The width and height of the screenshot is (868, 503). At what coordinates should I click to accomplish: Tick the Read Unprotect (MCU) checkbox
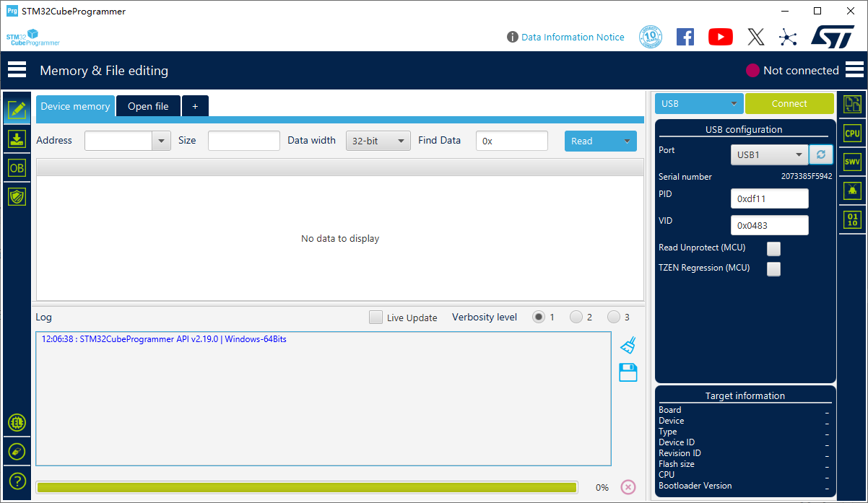click(773, 249)
